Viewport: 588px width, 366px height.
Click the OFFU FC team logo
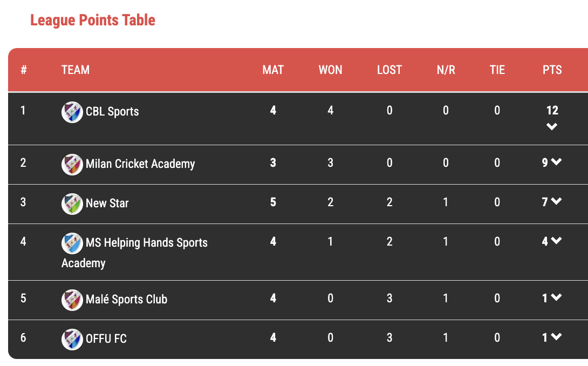[72, 339]
